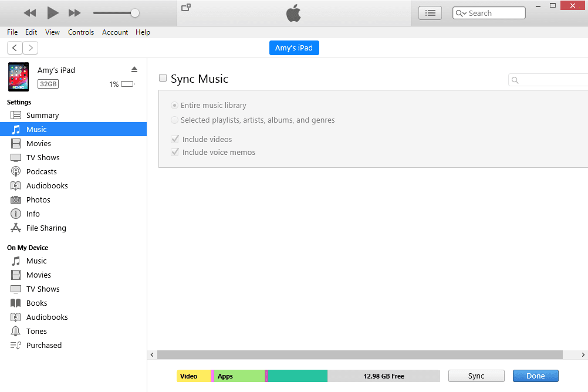Screen dimensions: 588x392
Task: Click the Amy's iPad device button
Action: 294,48
